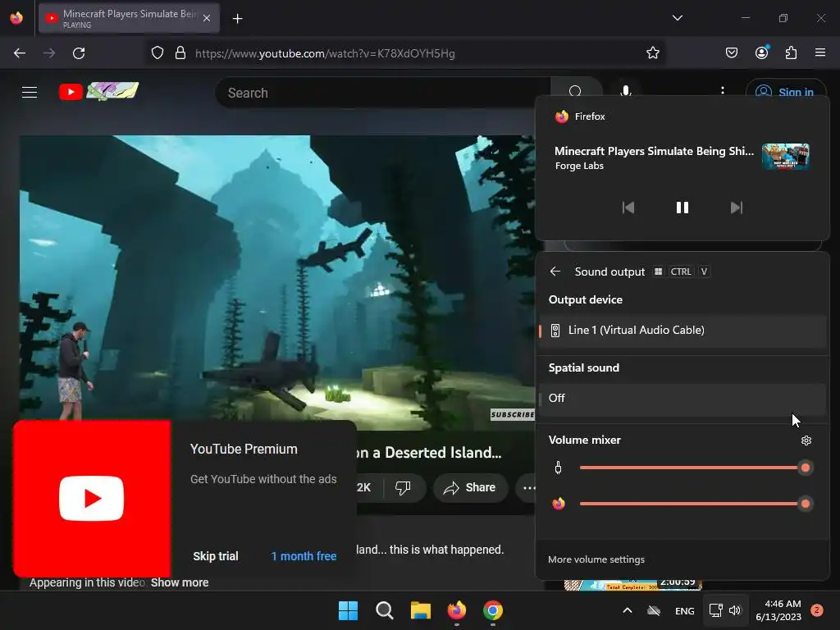Go back with the browser back arrow

point(20,53)
